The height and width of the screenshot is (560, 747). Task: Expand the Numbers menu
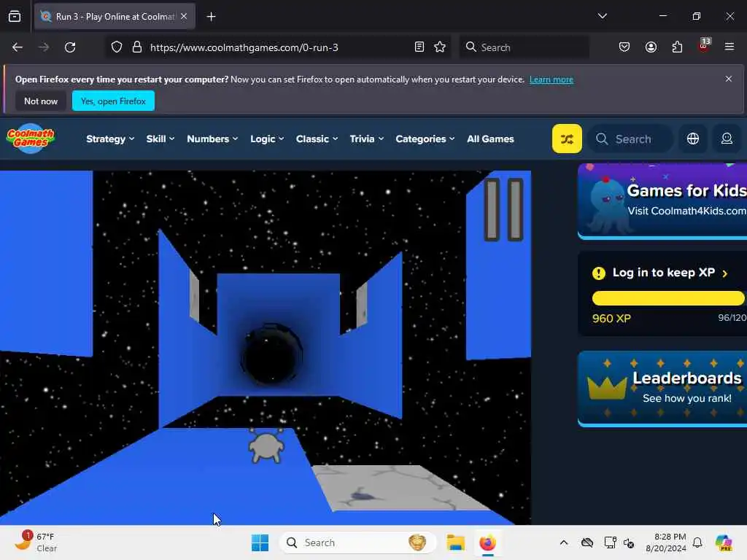[x=212, y=139]
